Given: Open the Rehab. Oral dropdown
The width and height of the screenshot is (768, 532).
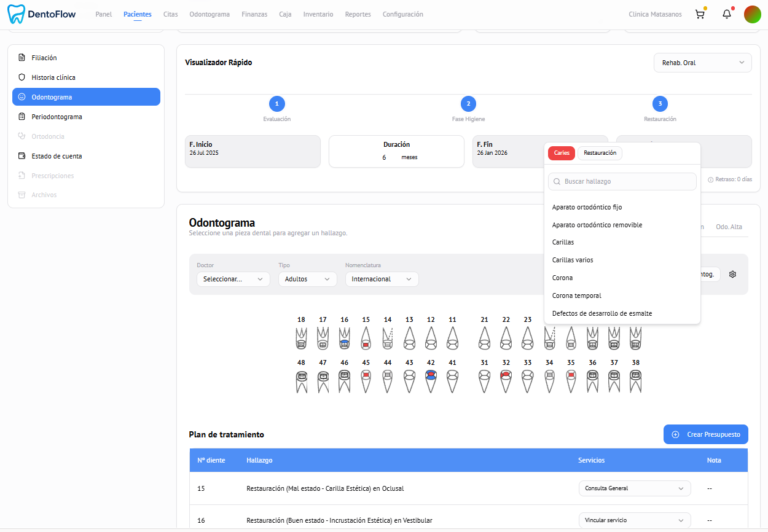Looking at the screenshot, I should [x=702, y=62].
